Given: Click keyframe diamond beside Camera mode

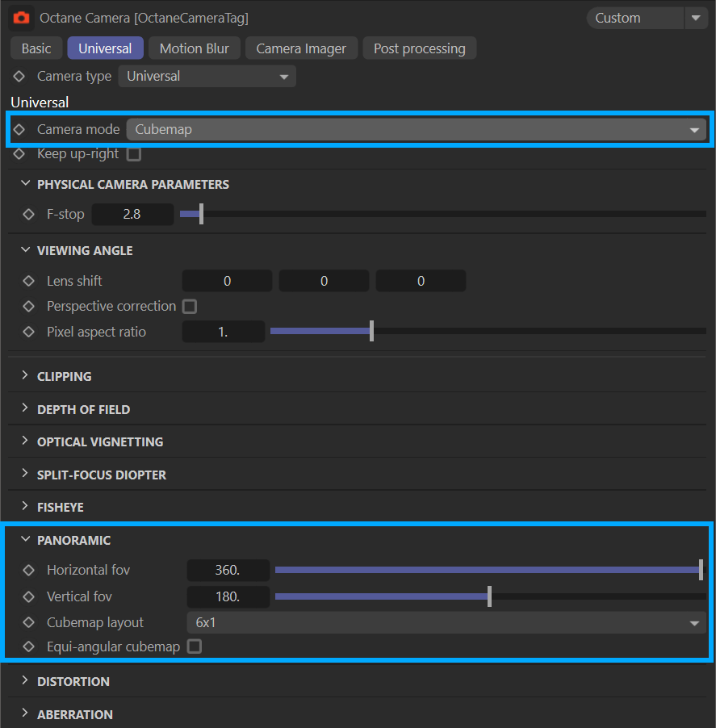Looking at the screenshot, I should point(19,129).
